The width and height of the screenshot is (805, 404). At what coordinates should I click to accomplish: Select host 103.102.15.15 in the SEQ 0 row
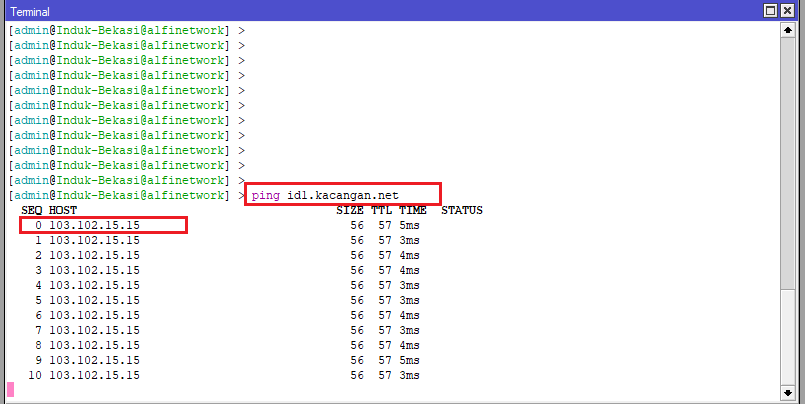[x=94, y=226]
